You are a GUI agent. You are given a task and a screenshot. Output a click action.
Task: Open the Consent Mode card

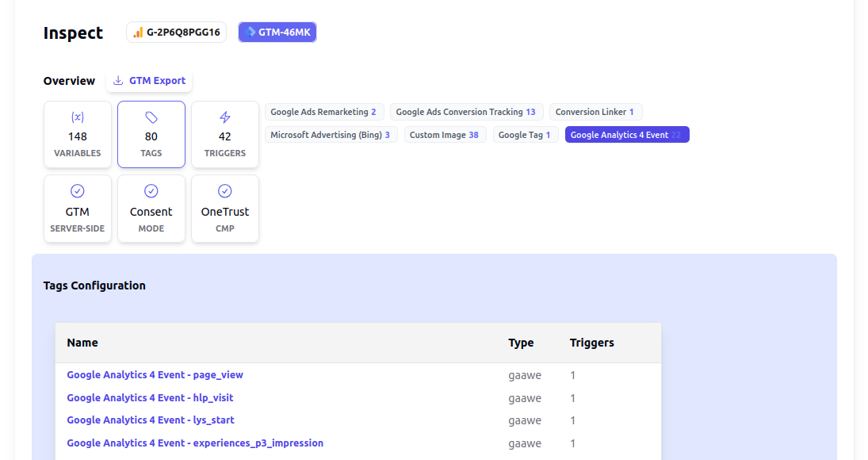pos(151,209)
